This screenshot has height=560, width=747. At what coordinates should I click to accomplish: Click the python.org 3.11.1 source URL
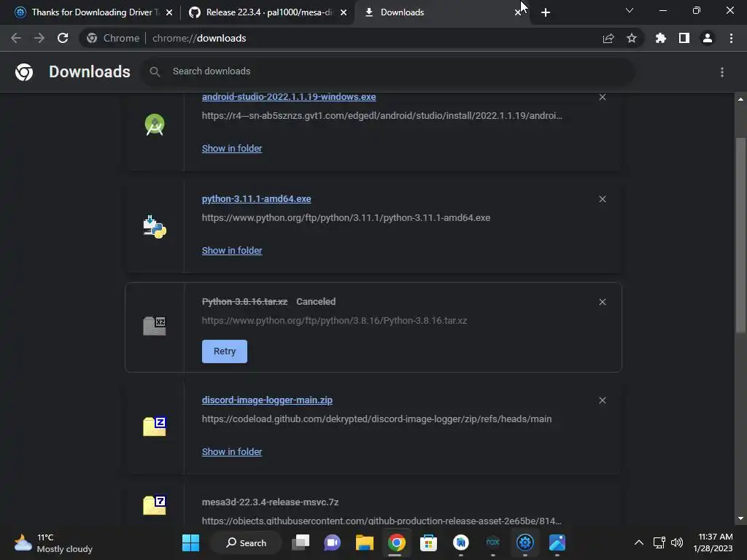(x=346, y=217)
